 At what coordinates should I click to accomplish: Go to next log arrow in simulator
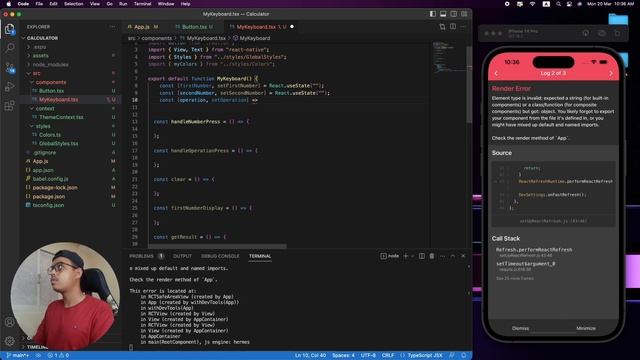(611, 73)
